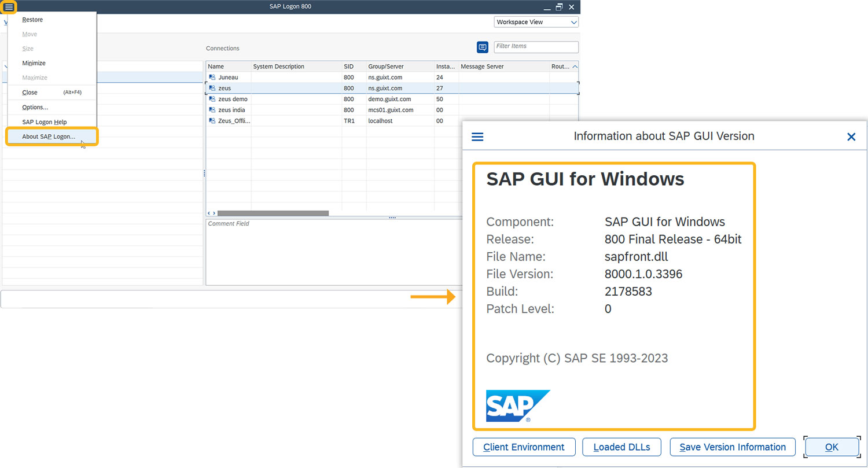Click Save Version Information button
Screen dimensions: 868x468
click(x=733, y=447)
